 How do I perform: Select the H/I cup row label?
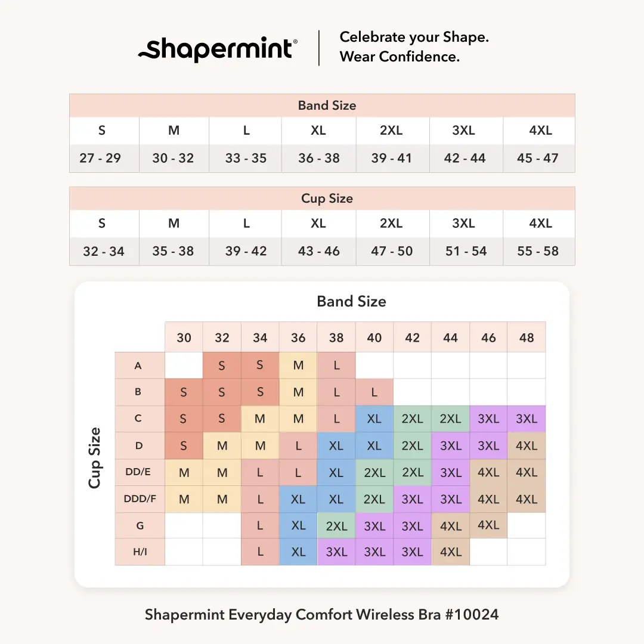[140, 552]
